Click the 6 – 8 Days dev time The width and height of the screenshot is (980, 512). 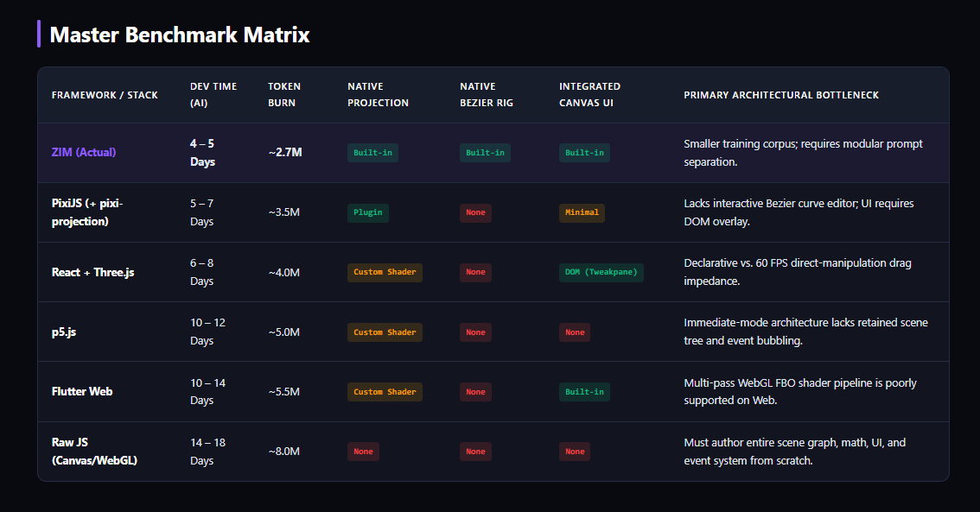pos(202,272)
